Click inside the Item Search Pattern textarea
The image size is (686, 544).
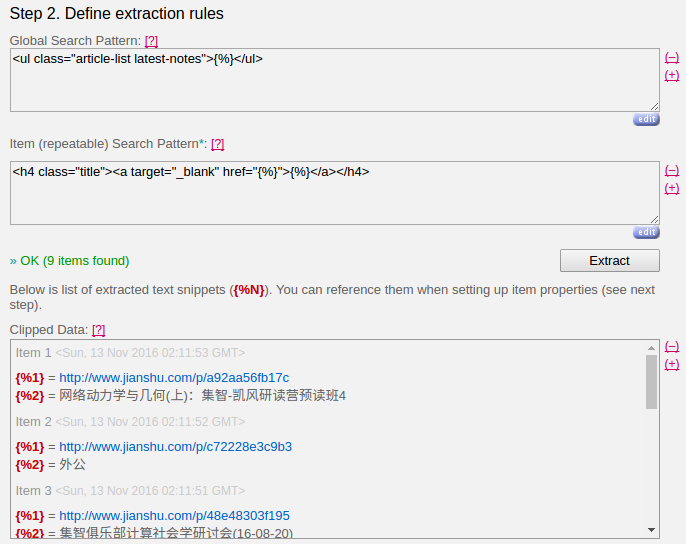335,193
